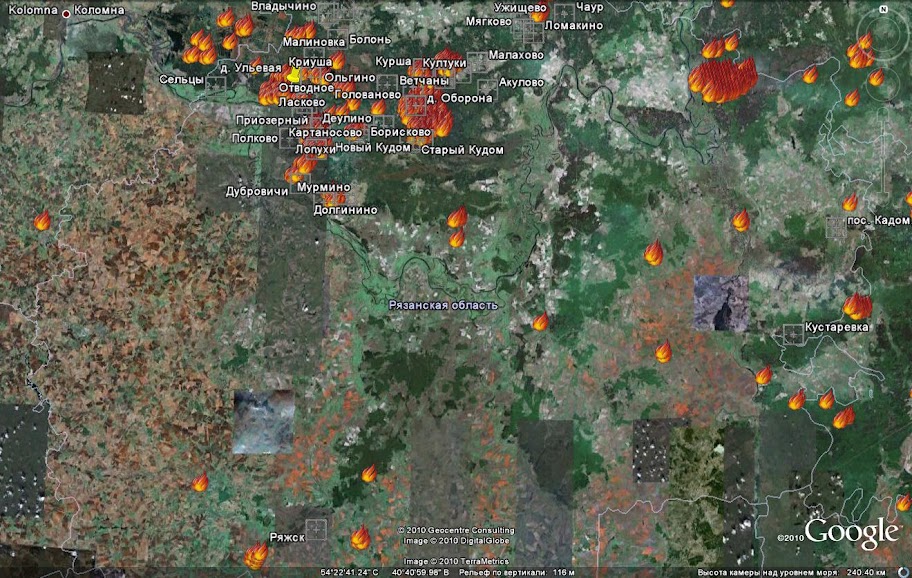Click the Отводное place label
This screenshot has height=578, width=912.
click(x=307, y=88)
